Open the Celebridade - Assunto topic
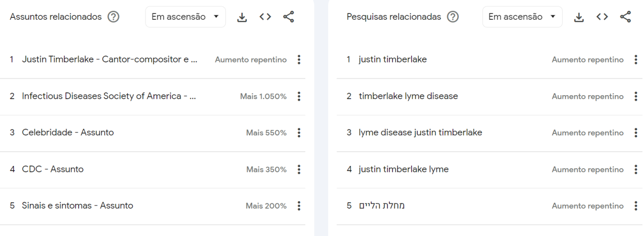 pyautogui.click(x=68, y=132)
